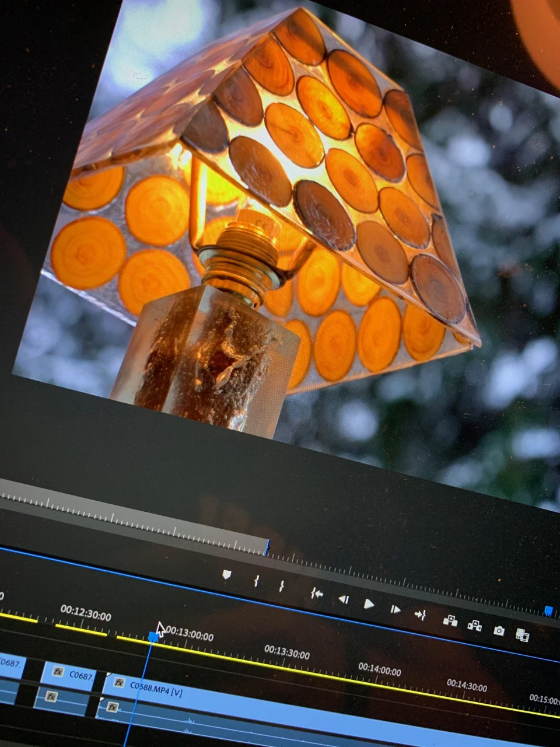Play the program monitor video
This screenshot has height=747, width=560.
pyautogui.click(x=369, y=604)
